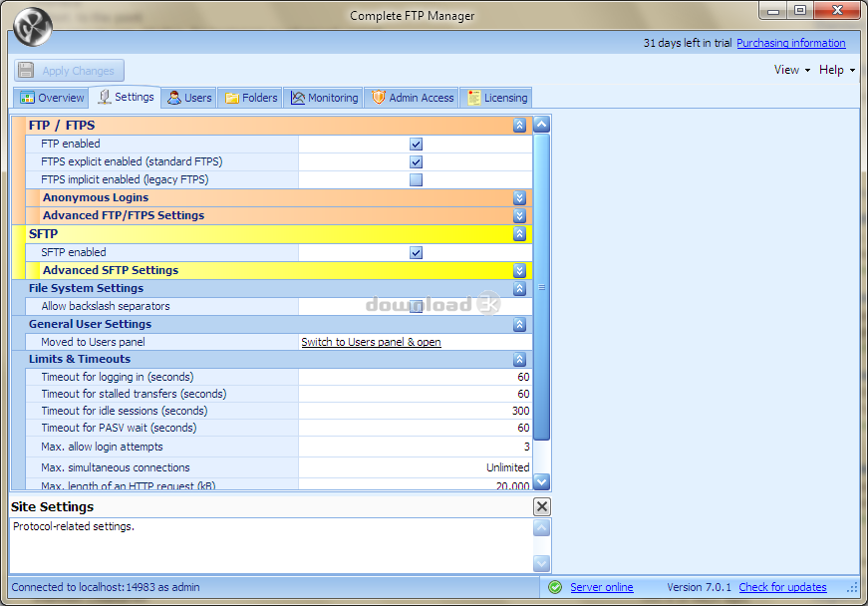Edit Timeout for stalled transfers value
The height and width of the screenshot is (606, 868).
pyautogui.click(x=416, y=394)
